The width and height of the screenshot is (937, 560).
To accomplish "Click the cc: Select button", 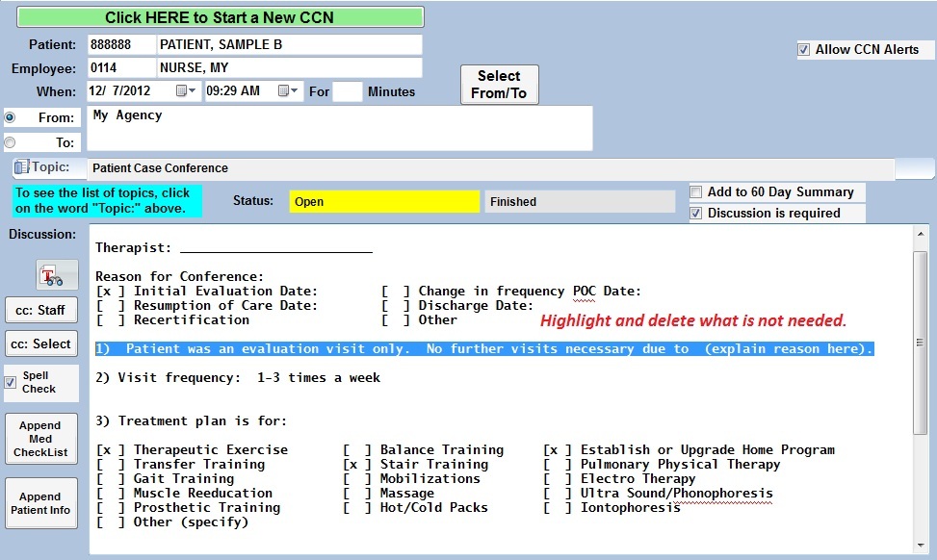I will click(x=40, y=344).
